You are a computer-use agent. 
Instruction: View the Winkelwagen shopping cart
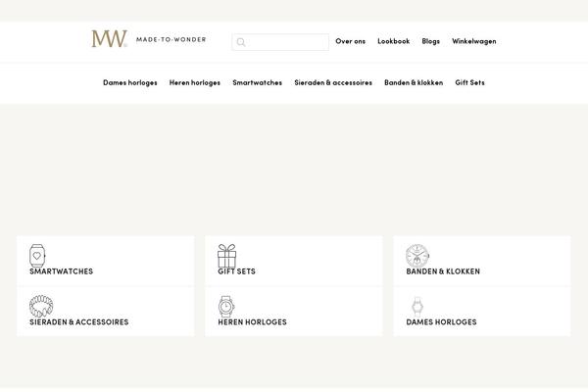click(473, 42)
